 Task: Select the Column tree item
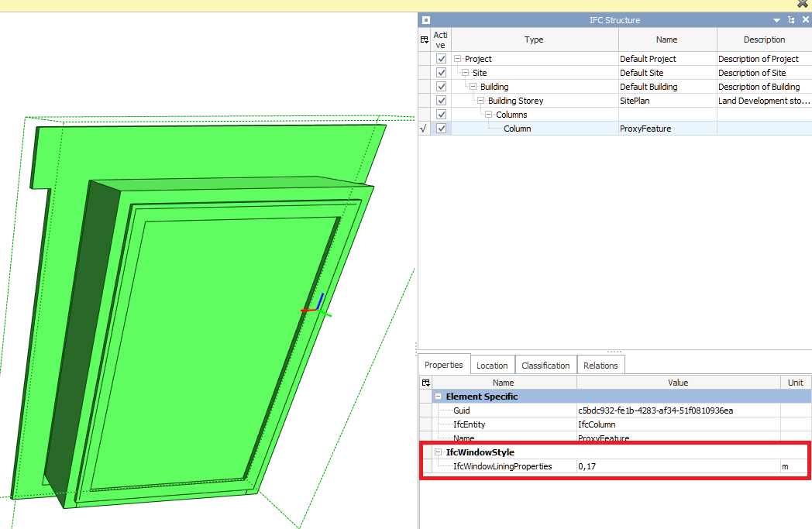518,129
